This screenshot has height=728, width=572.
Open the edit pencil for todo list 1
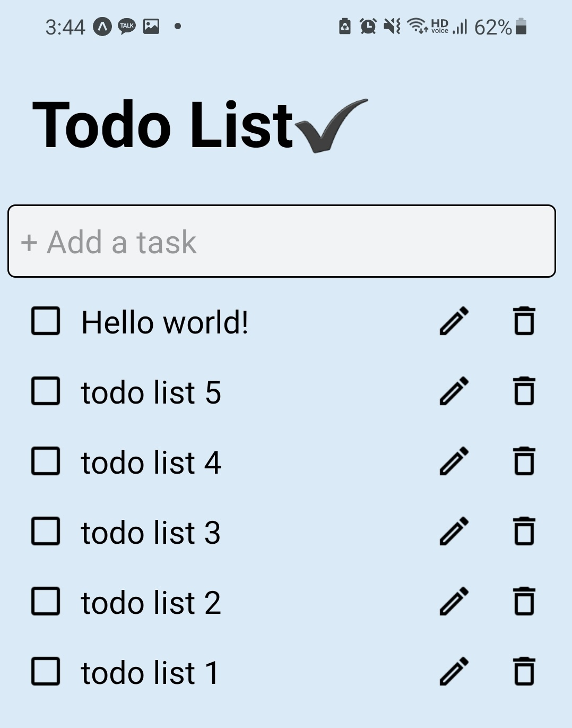453,672
